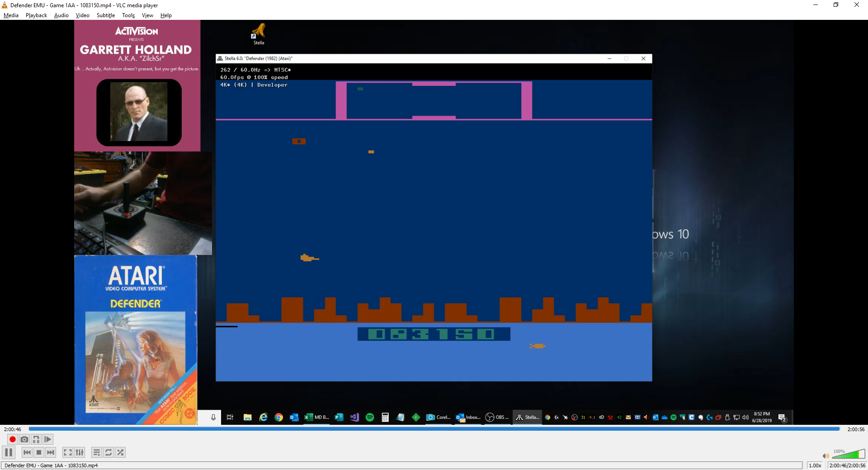Toggle playlist loop mode
868x470 pixels.
coord(108,452)
